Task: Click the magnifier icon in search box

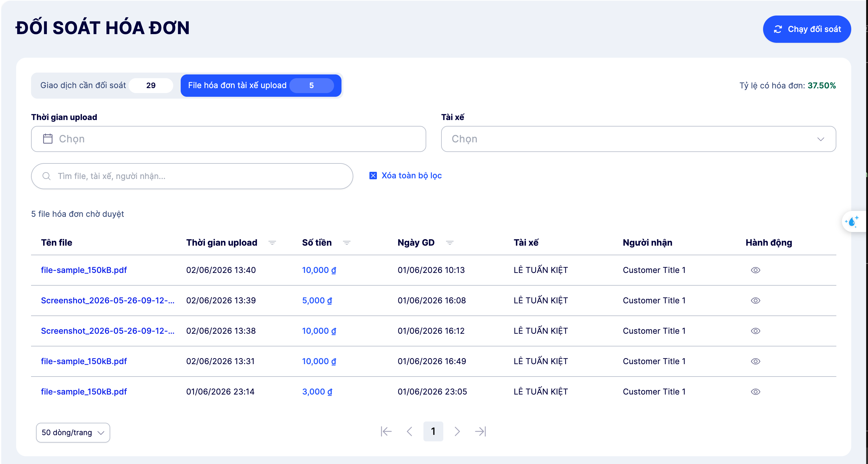Action: (47, 176)
